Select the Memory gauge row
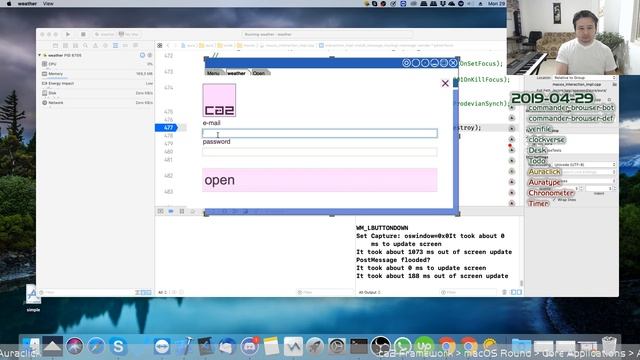Screen dimensions: 640x360 [97, 74]
